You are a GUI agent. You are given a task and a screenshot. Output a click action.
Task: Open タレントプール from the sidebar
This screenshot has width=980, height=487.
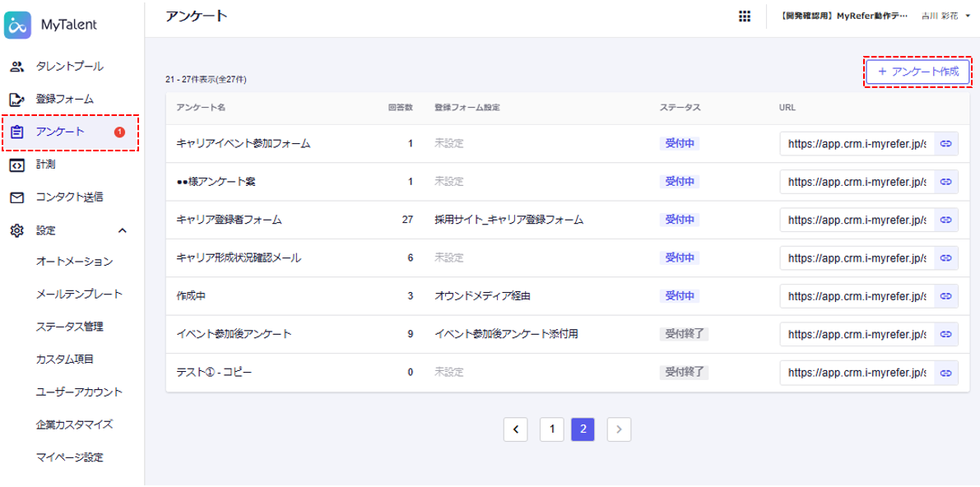(x=69, y=66)
